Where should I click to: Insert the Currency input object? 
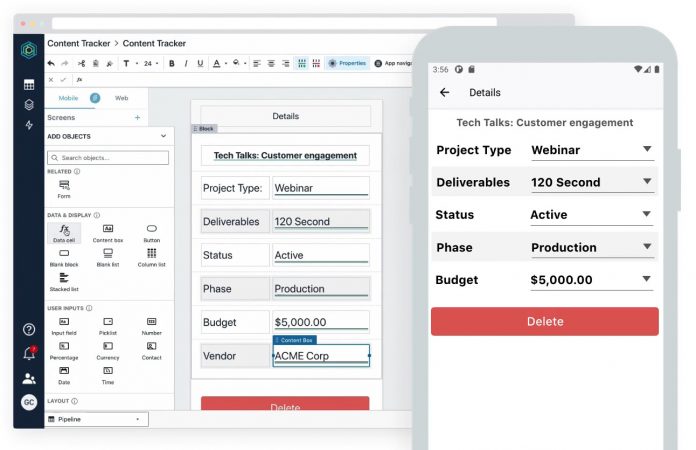(x=108, y=350)
